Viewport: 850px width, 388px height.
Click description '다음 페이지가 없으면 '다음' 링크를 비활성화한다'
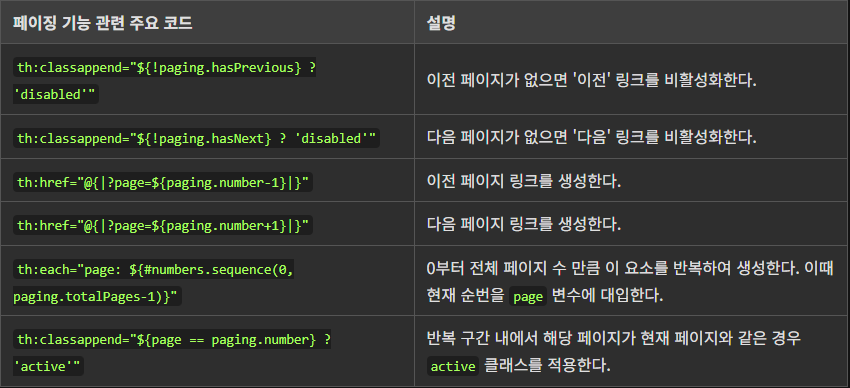click(x=591, y=137)
